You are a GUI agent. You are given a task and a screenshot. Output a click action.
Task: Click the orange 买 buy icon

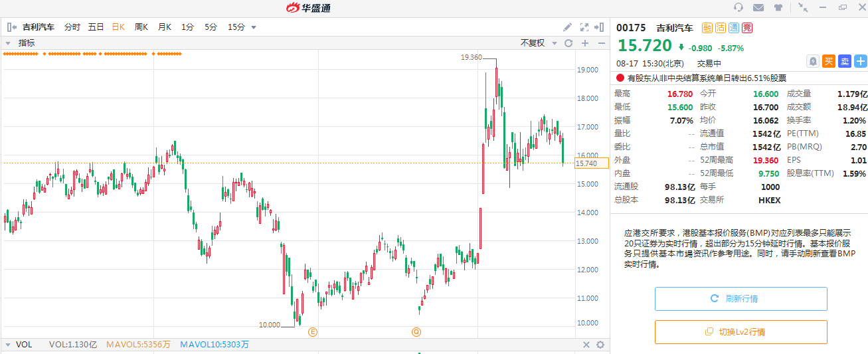coord(829,61)
